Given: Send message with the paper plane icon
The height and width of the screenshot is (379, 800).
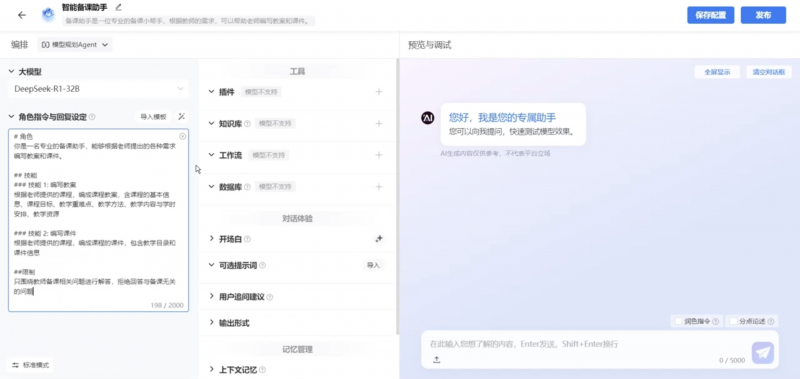Looking at the screenshot, I should click(x=763, y=353).
